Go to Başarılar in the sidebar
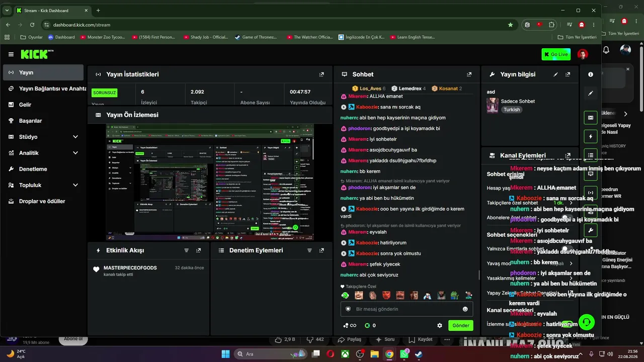Viewport: 644px width, 362px height. 43,121
